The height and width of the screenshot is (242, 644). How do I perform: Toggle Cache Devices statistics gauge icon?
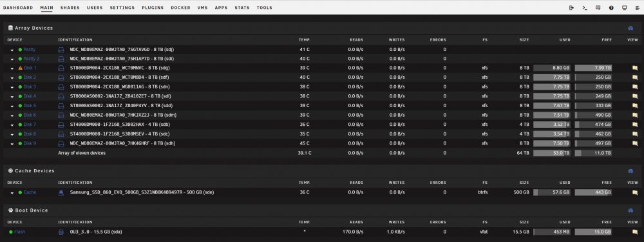click(630, 171)
